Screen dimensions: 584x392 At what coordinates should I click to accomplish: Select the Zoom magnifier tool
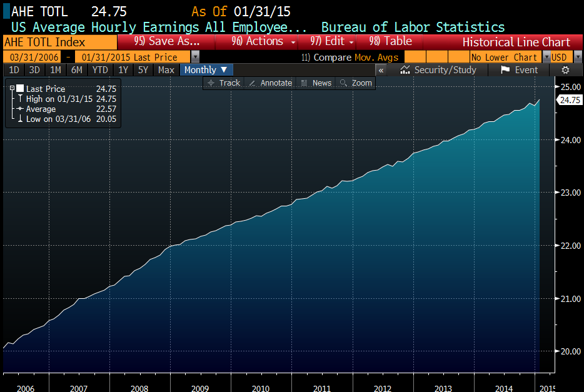click(344, 83)
